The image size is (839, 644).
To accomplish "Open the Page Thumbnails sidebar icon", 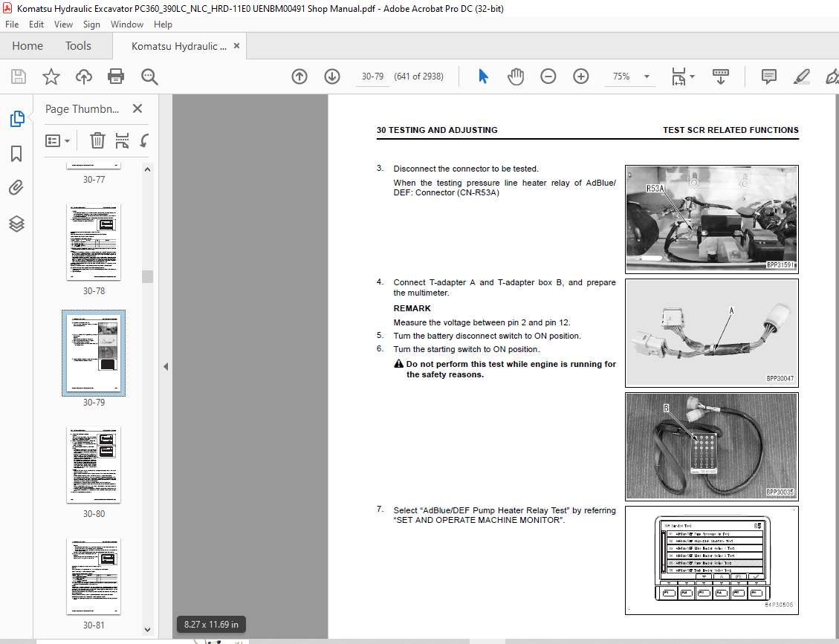I will pyautogui.click(x=16, y=119).
